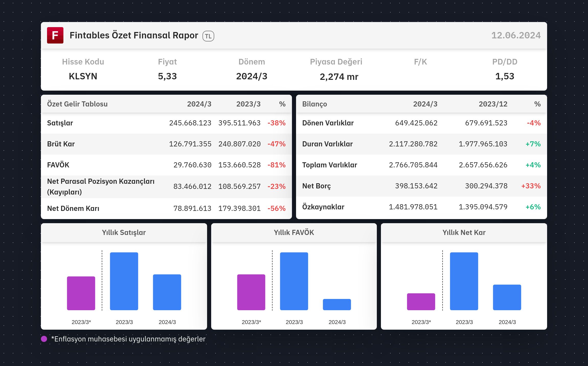Click FAVÖK 2023/3 value 153.660.528

click(240, 165)
